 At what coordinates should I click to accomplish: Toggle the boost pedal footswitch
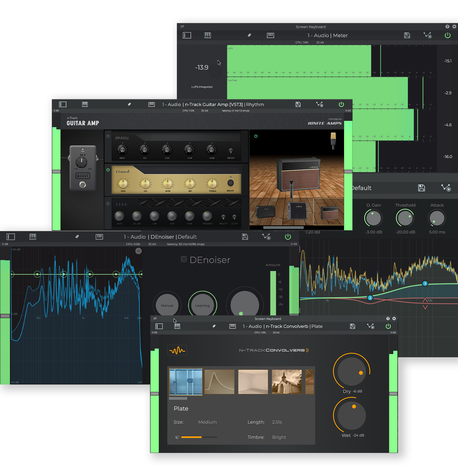coord(83,184)
